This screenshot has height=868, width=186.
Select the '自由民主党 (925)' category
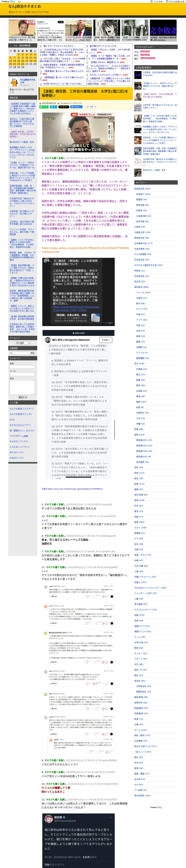(x=142, y=189)
